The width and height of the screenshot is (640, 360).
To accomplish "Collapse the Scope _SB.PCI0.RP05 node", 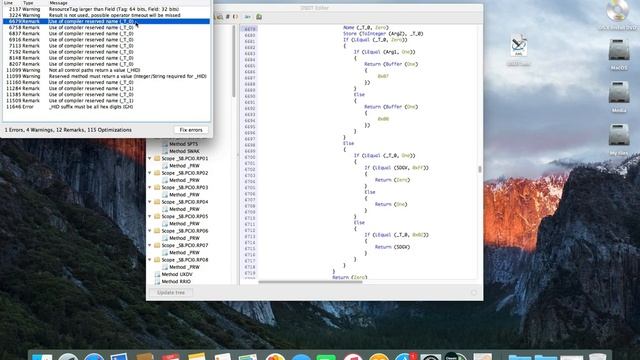I will [150, 216].
